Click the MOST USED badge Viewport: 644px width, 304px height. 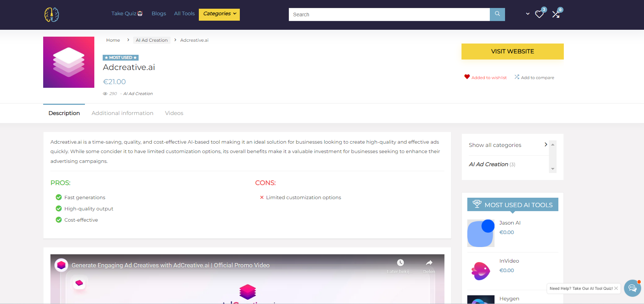(121, 58)
